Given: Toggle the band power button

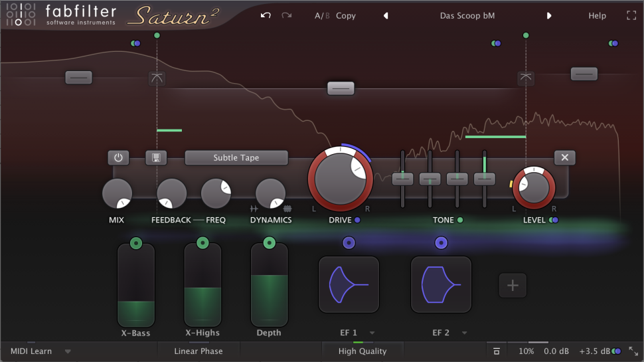Looking at the screenshot, I should pyautogui.click(x=118, y=157).
